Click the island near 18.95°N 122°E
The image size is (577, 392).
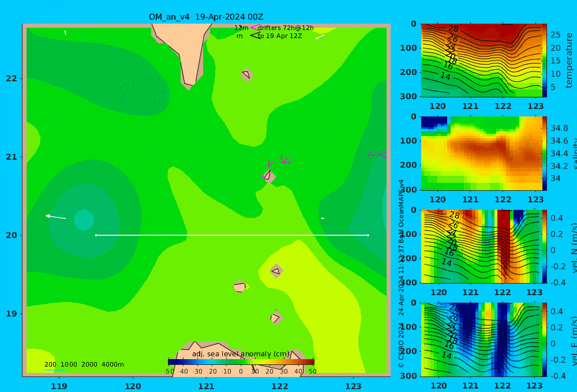point(276,318)
